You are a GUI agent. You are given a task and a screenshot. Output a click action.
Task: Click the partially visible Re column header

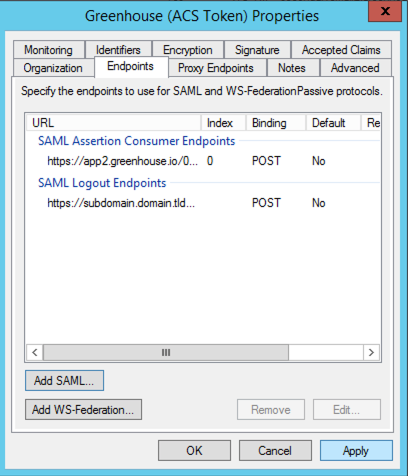(x=371, y=123)
